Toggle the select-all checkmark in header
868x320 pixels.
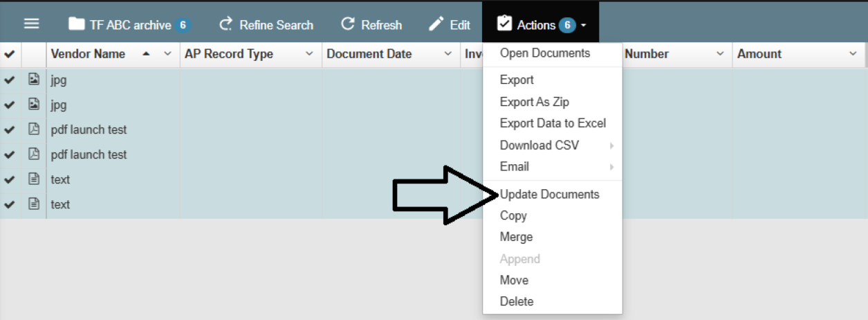[x=10, y=54]
